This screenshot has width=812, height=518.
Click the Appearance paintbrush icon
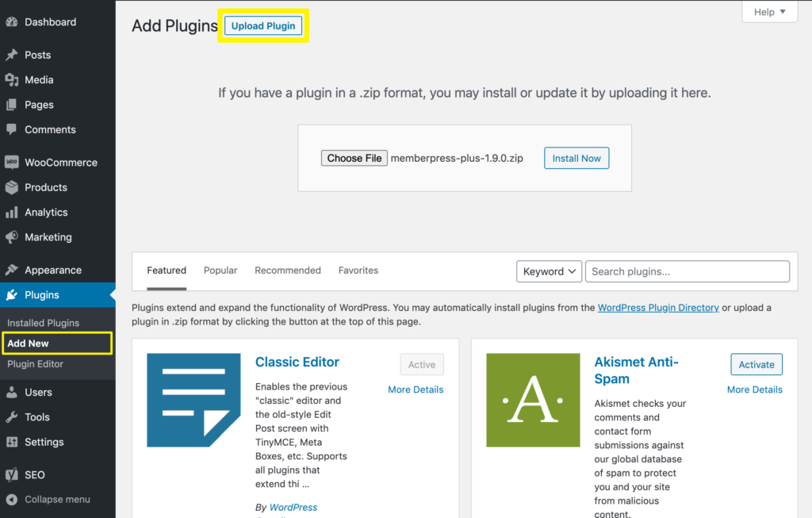click(x=11, y=270)
